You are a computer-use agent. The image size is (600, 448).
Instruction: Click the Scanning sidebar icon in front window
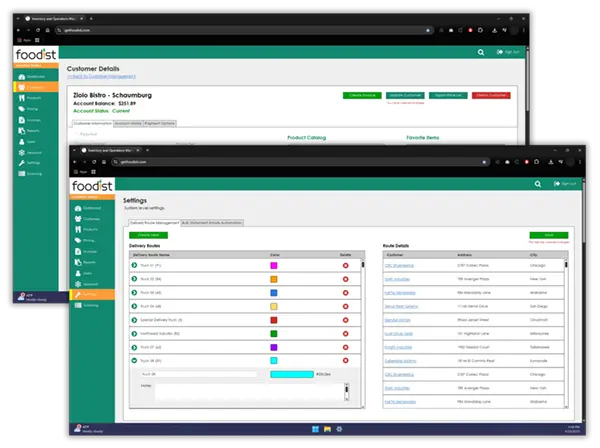(x=87, y=305)
